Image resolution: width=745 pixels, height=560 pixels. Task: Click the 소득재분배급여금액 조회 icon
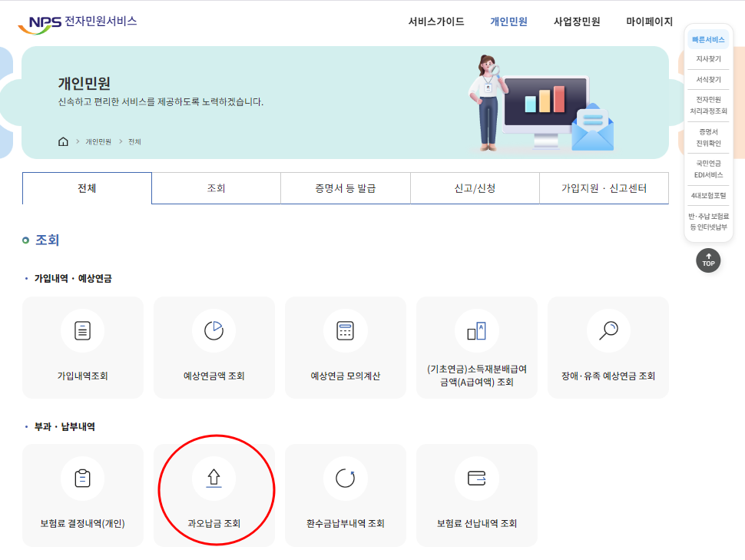[x=476, y=330]
